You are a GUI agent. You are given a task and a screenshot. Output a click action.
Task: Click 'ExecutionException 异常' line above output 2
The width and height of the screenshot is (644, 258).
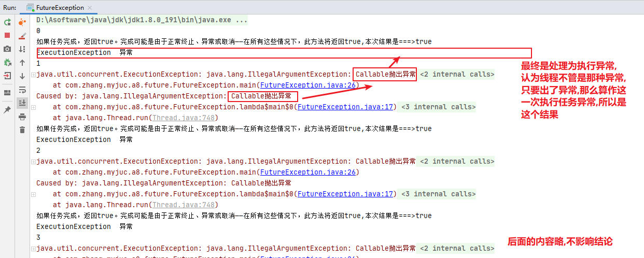pos(85,139)
